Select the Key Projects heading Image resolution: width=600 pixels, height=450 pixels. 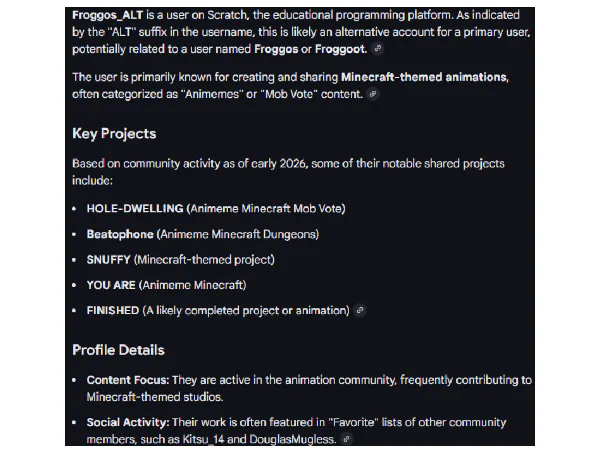114,133
